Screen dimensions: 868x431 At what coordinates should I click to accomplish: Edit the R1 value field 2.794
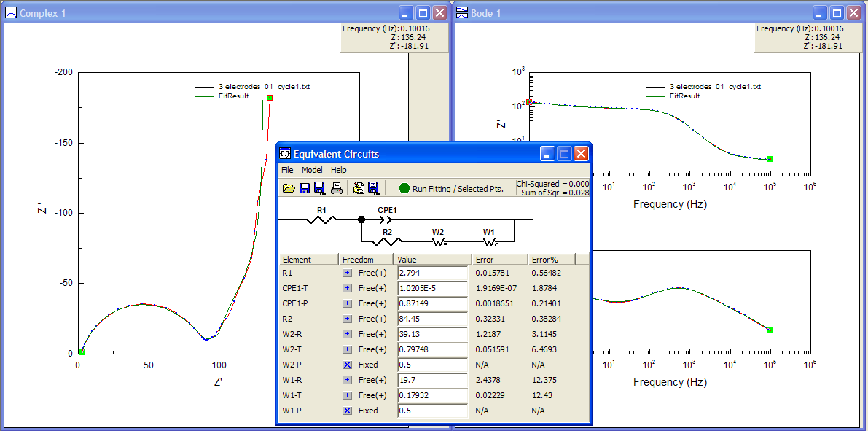[433, 273]
